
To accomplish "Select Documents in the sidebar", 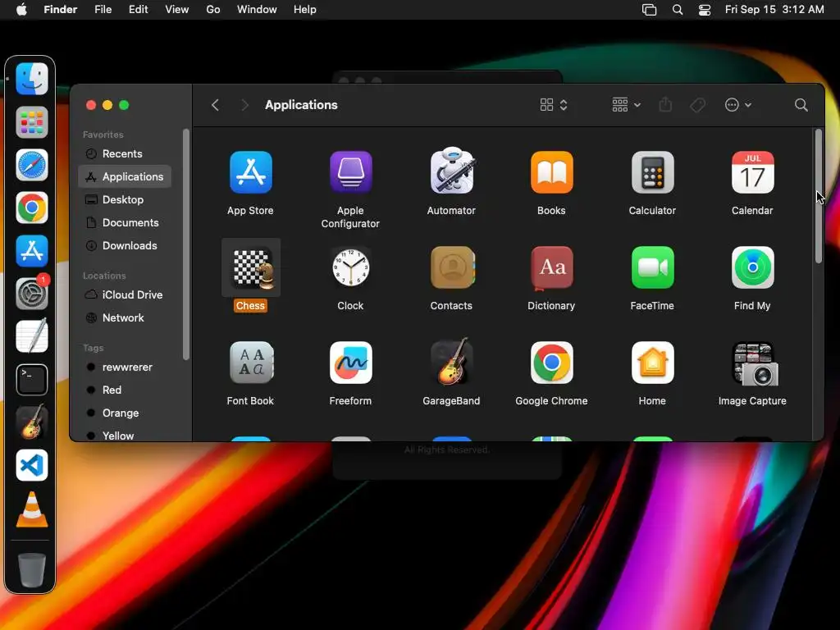I will [x=125, y=223].
